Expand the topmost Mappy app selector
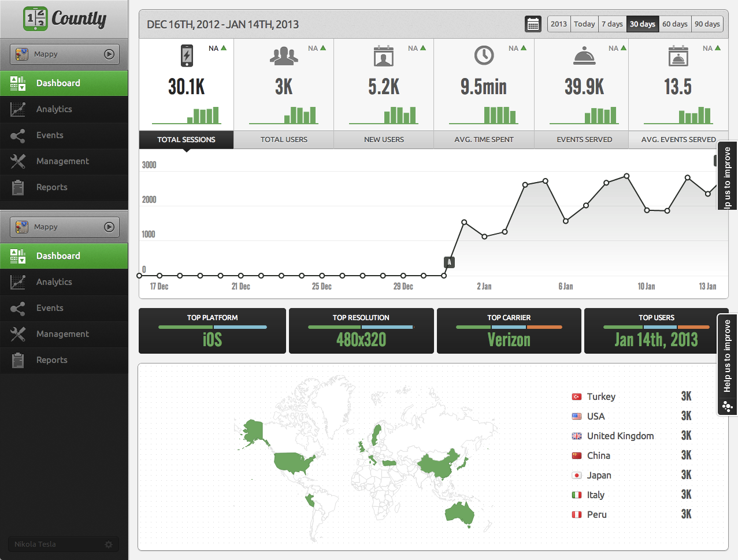 (64, 54)
